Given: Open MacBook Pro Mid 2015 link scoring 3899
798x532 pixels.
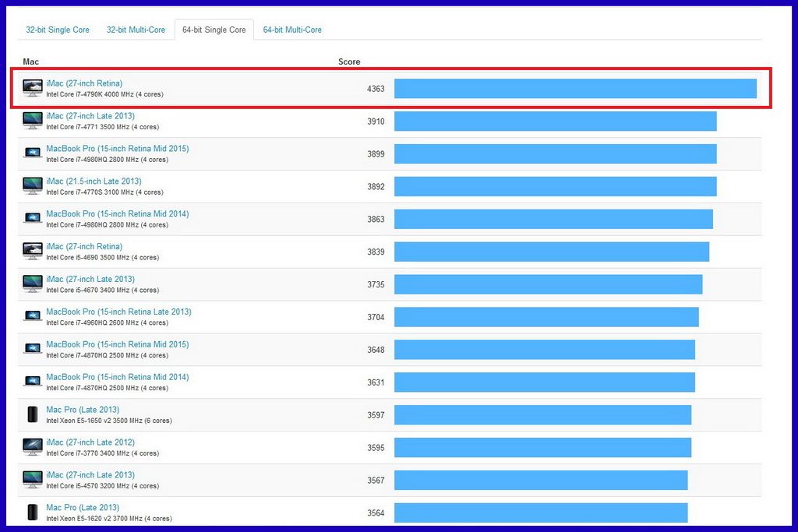Looking at the screenshot, I should click(118, 149).
